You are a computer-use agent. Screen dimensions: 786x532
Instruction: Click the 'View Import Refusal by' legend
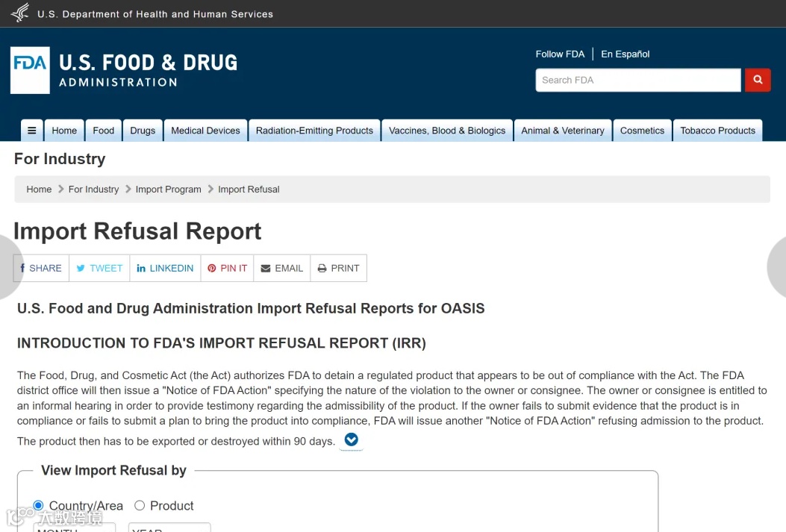[113, 470]
